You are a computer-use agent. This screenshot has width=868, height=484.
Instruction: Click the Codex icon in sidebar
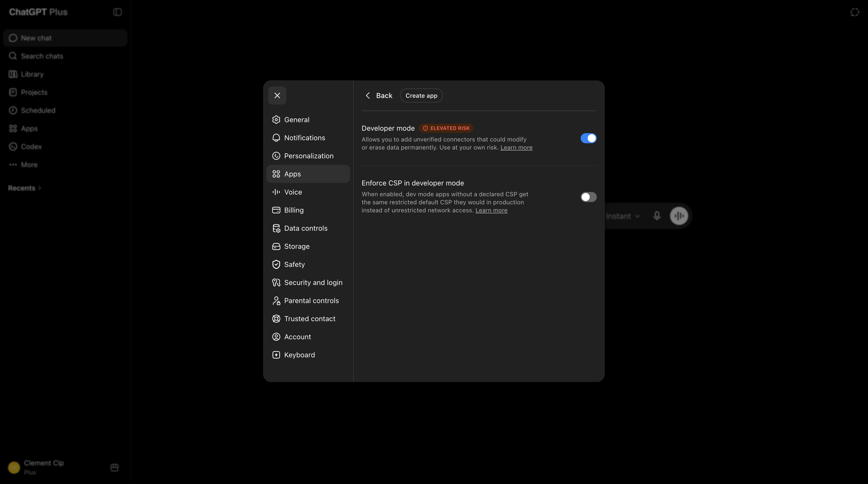13,147
